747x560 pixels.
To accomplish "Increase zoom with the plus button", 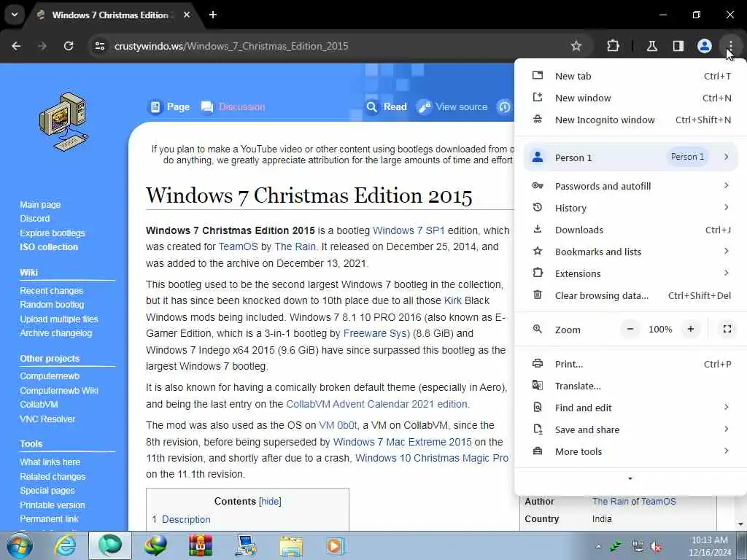I will pos(690,329).
